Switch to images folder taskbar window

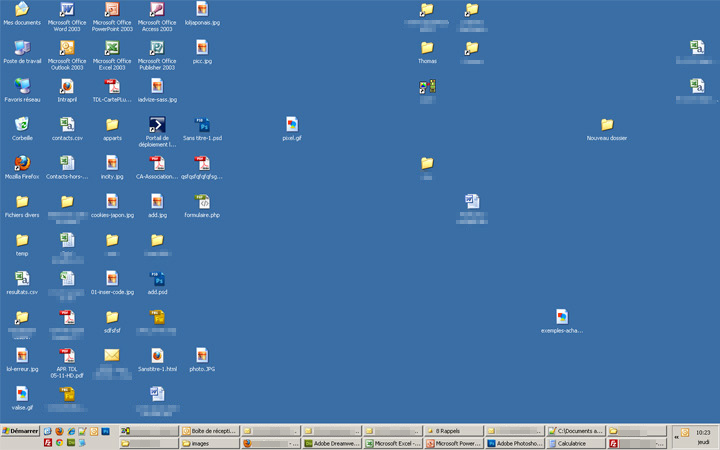click(210, 444)
